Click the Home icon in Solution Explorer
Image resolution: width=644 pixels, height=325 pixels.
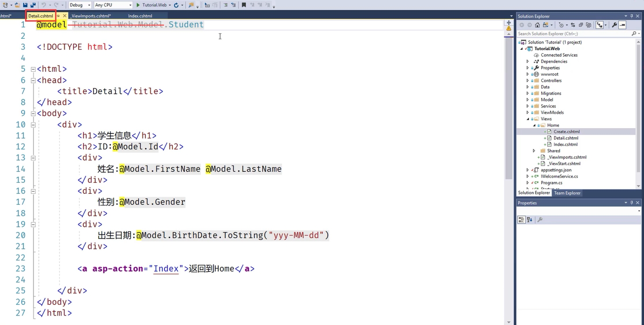(x=538, y=25)
